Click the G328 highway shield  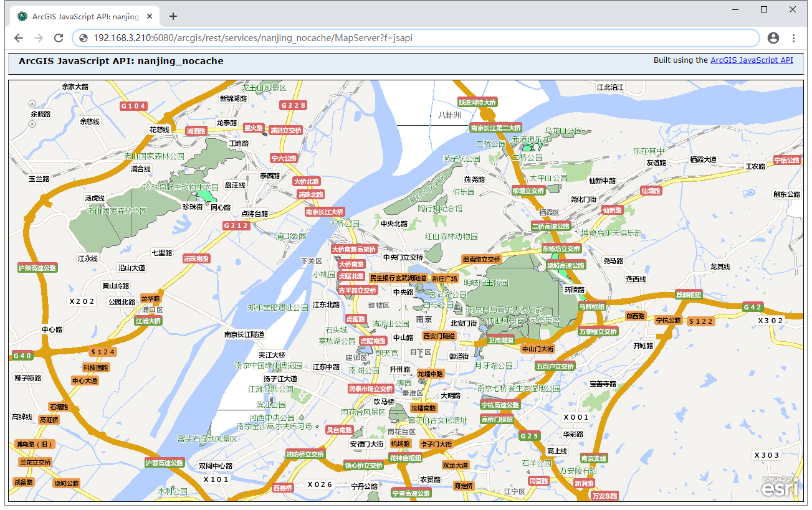tap(293, 105)
